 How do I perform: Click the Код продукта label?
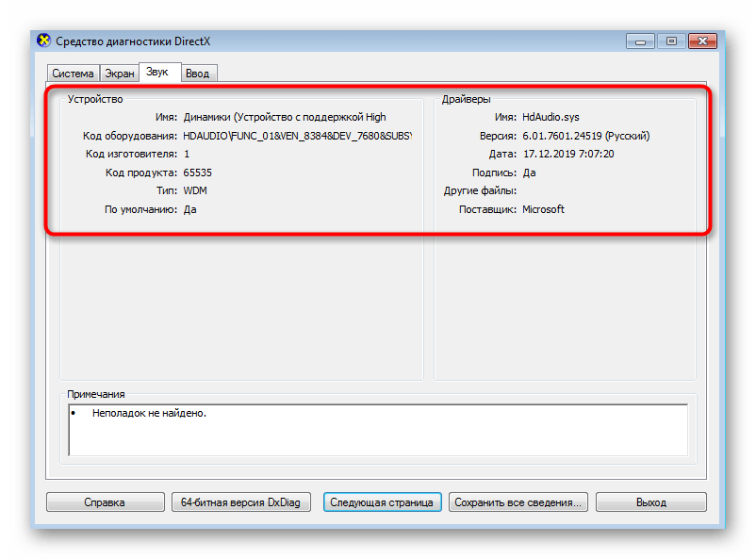(x=141, y=173)
